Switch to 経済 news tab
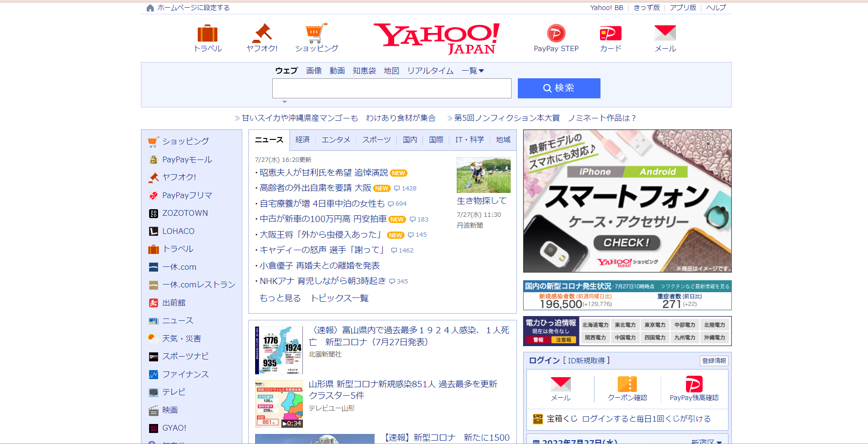Screen dimensions: 868x444 [302, 139]
